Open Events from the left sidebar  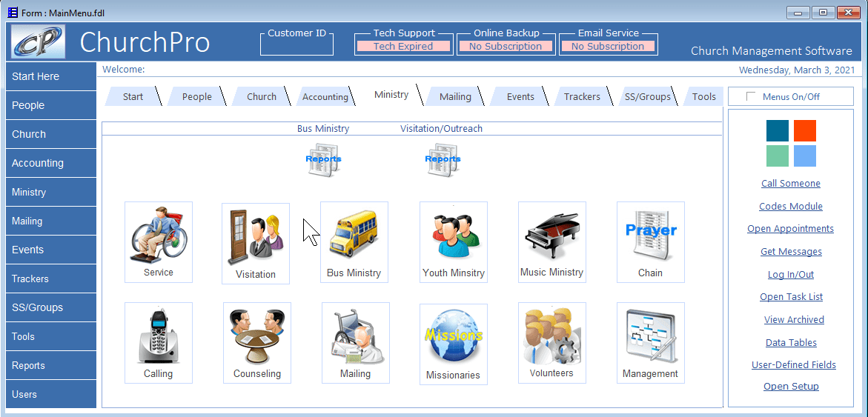click(x=51, y=250)
